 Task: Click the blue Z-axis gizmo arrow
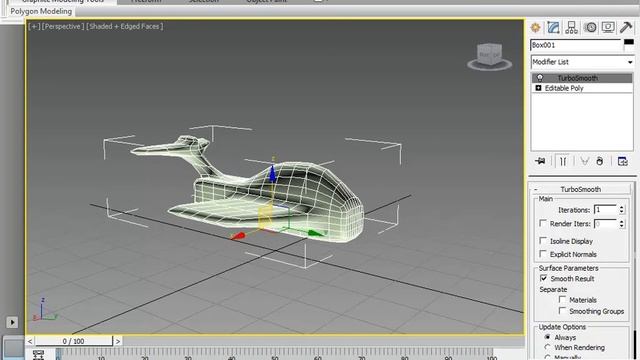(x=272, y=173)
